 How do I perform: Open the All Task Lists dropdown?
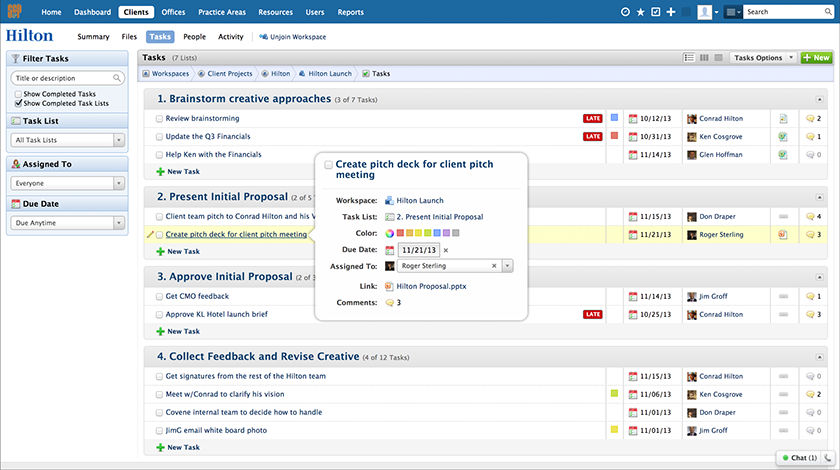pos(67,140)
